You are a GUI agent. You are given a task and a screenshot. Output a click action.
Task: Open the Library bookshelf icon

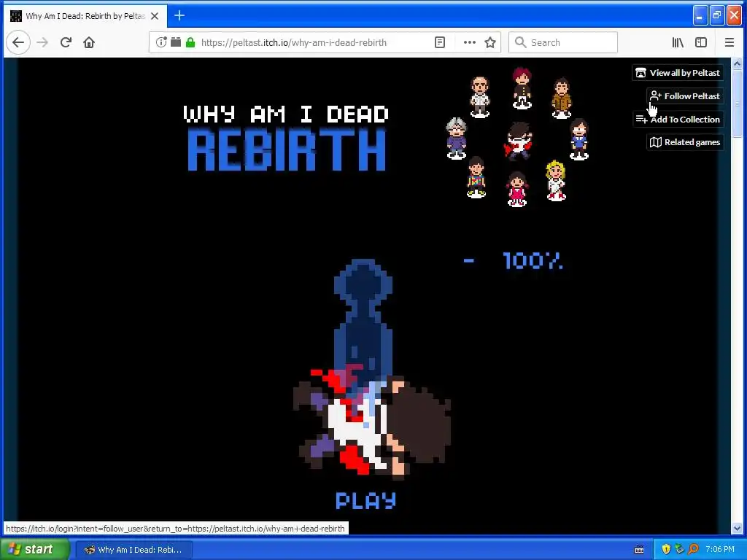678,42
